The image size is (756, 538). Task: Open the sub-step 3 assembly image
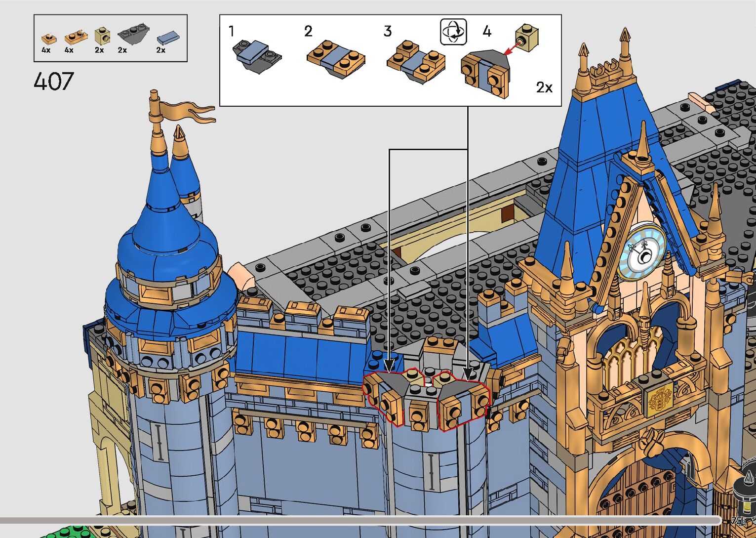click(415, 62)
